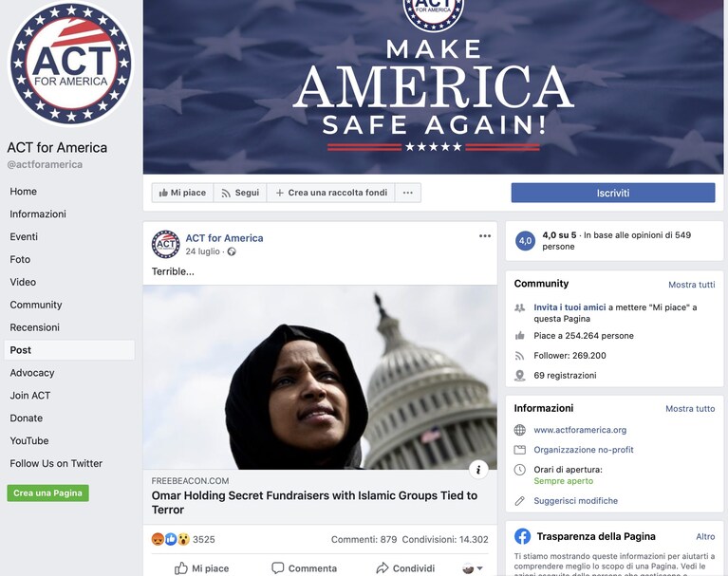Open Community in the sidebar
The height and width of the screenshot is (576, 728).
coord(36,305)
